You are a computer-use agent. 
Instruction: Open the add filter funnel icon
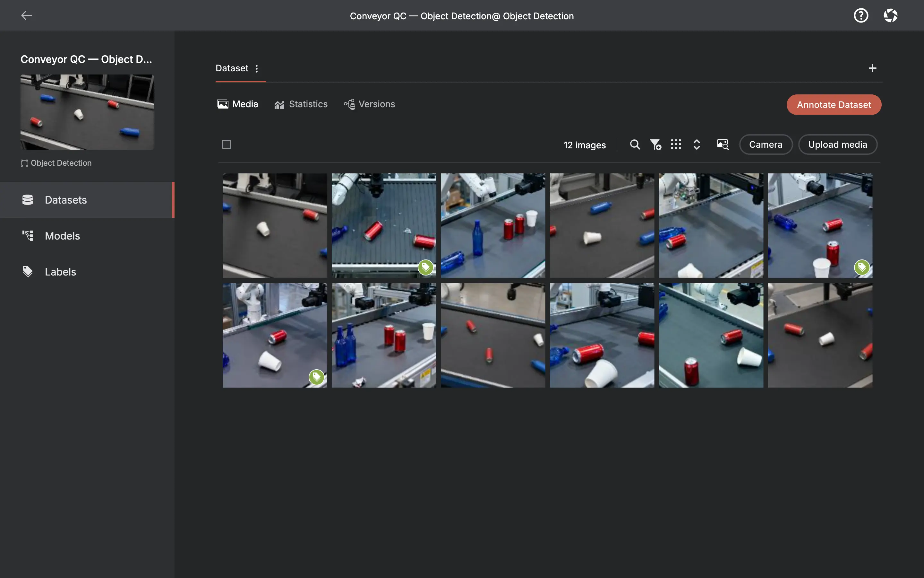pos(655,144)
